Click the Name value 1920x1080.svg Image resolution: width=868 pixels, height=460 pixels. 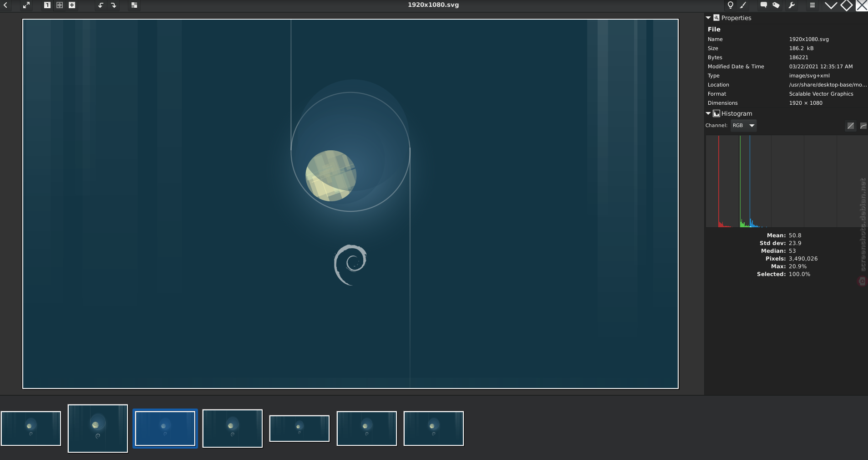(809, 39)
